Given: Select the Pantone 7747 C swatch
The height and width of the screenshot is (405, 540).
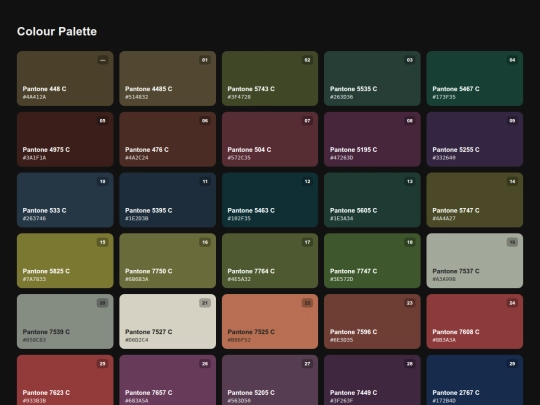Looking at the screenshot, I should [372, 261].
